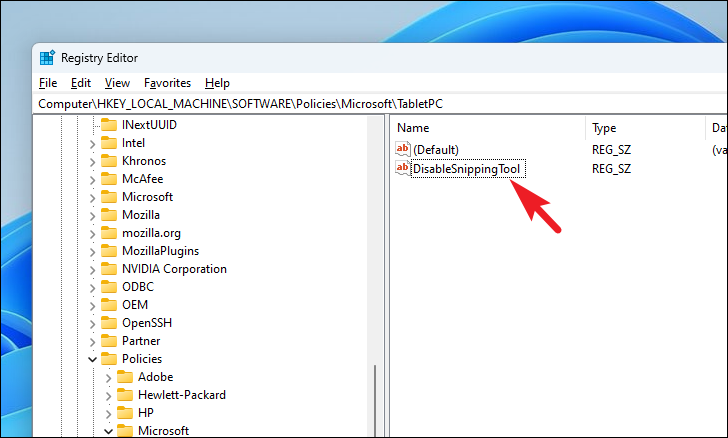Select the INextUUID folder icon
The height and width of the screenshot is (438, 728).
[x=109, y=125]
